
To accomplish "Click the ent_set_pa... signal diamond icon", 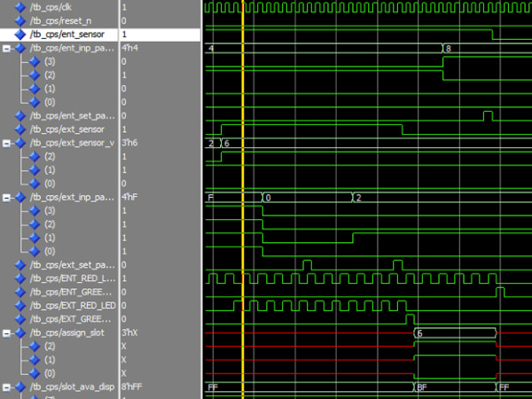I will 20,115.
